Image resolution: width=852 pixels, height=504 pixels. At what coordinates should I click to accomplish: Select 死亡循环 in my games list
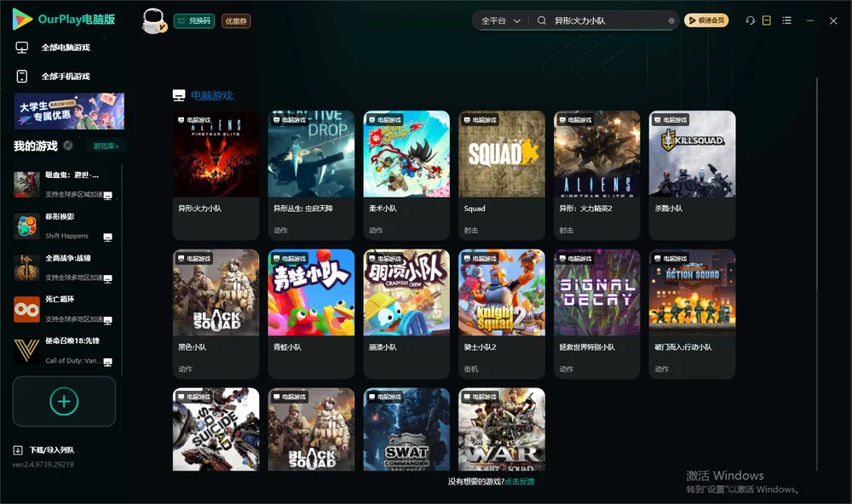(x=66, y=309)
